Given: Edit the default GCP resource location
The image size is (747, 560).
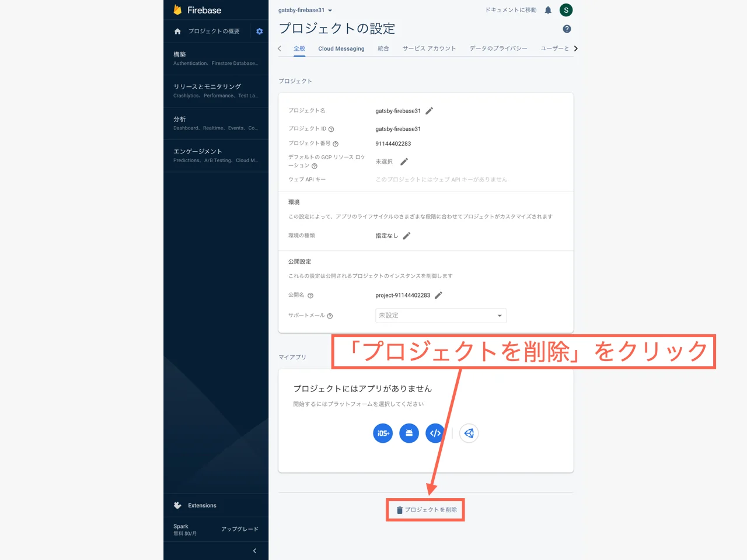Looking at the screenshot, I should [x=403, y=161].
